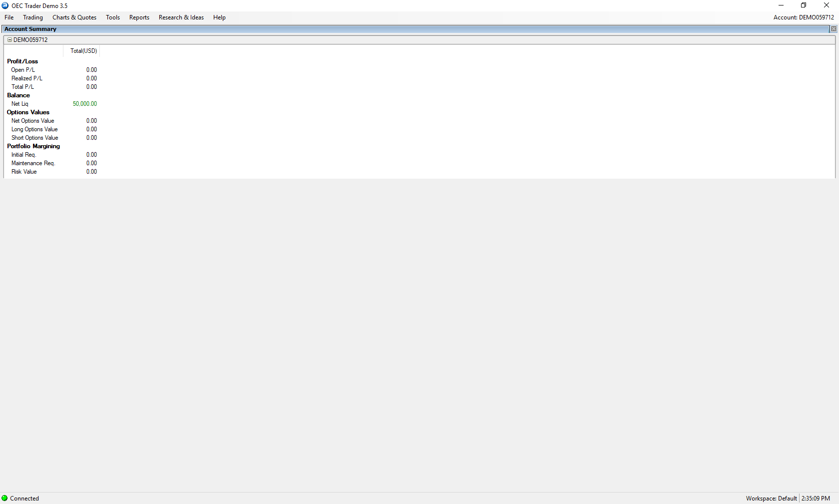Select the Open P/L row label

tap(23, 70)
